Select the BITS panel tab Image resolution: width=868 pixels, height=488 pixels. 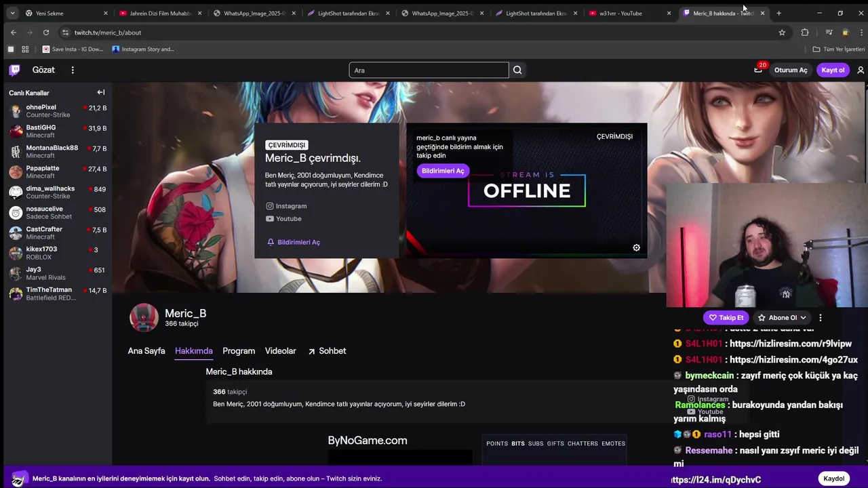click(x=518, y=444)
